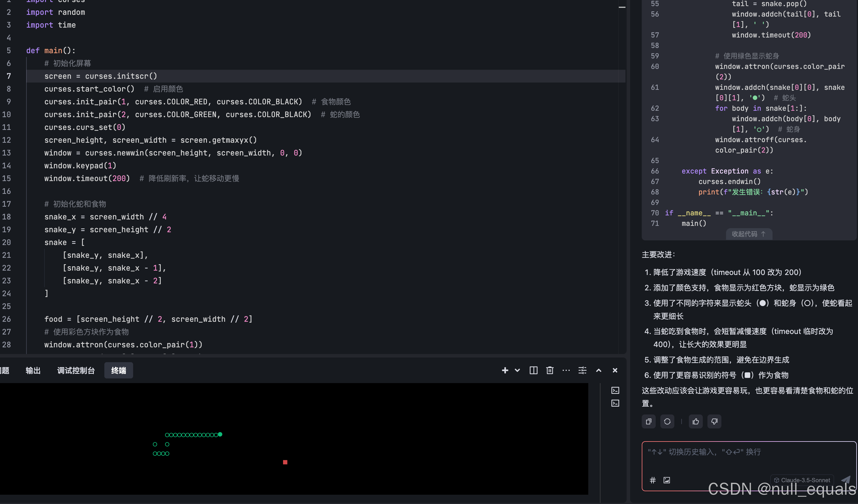Split the terminal panel
858x504 pixels.
coord(534,370)
